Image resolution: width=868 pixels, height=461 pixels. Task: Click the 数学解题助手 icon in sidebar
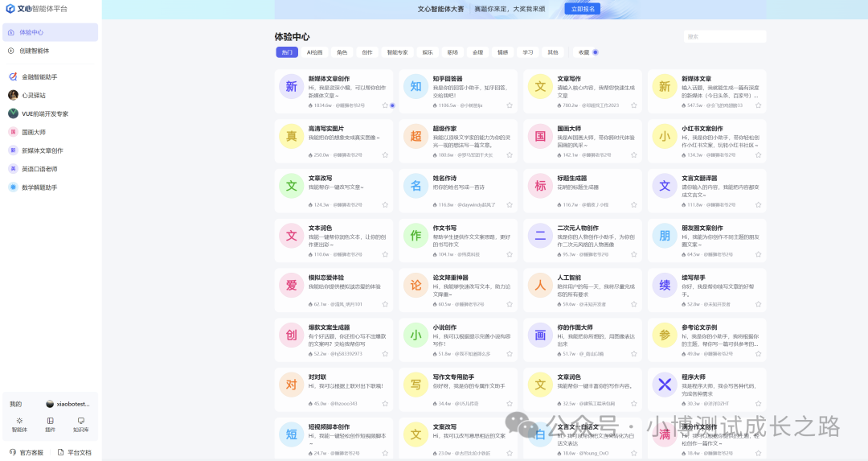coord(14,187)
